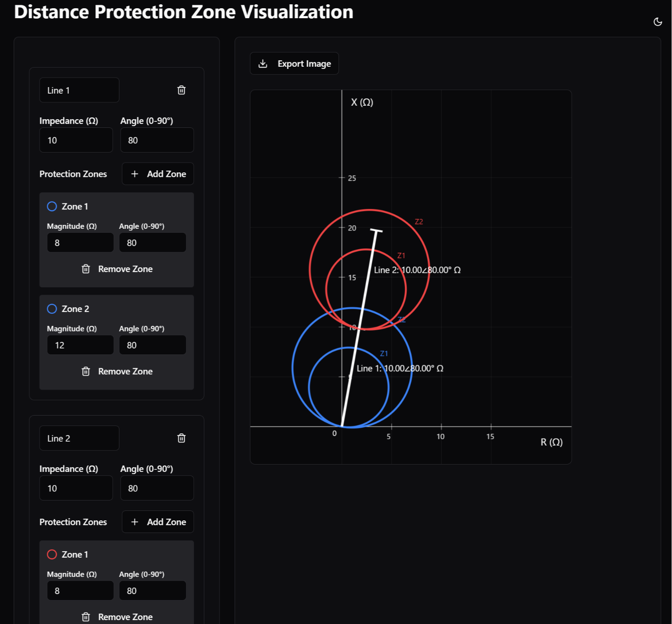672x624 pixels.
Task: Edit the Line 1 name field
Action: point(79,90)
